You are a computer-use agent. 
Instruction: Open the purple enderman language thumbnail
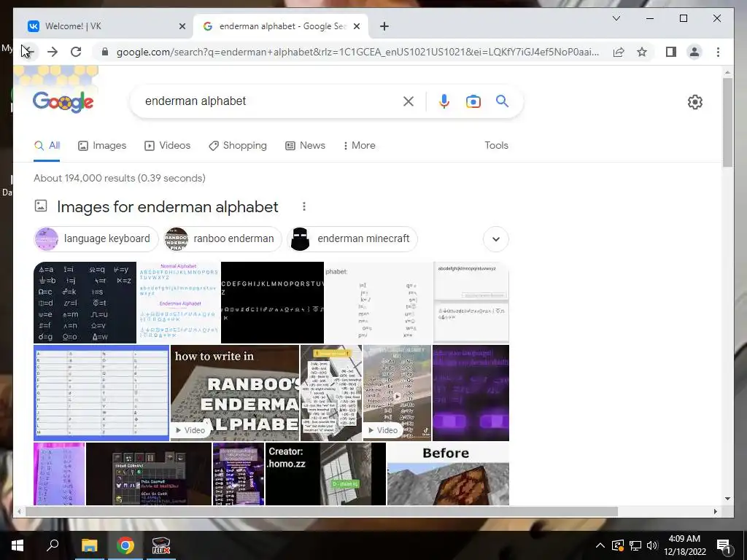tap(471, 393)
